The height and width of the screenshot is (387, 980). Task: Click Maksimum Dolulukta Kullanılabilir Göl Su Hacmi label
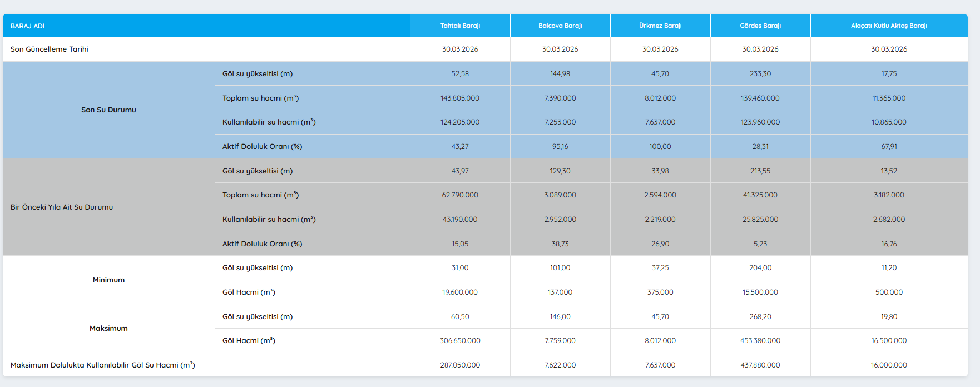(x=103, y=365)
